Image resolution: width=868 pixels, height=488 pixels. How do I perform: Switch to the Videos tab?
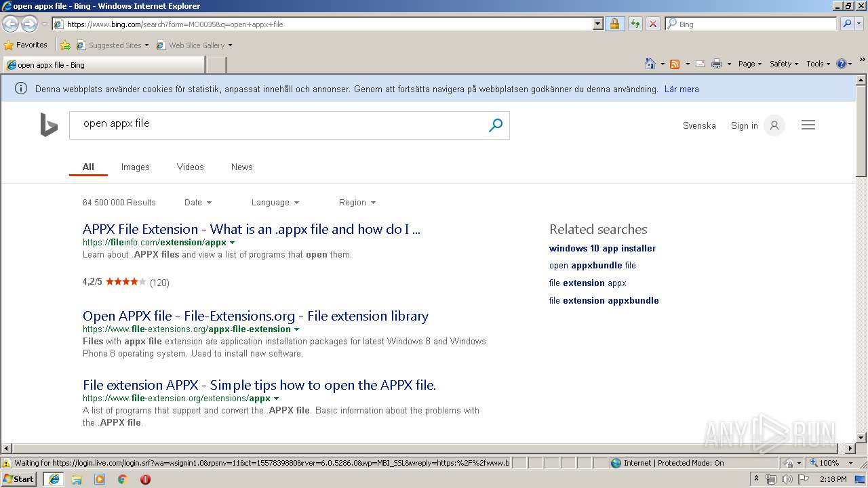point(190,167)
